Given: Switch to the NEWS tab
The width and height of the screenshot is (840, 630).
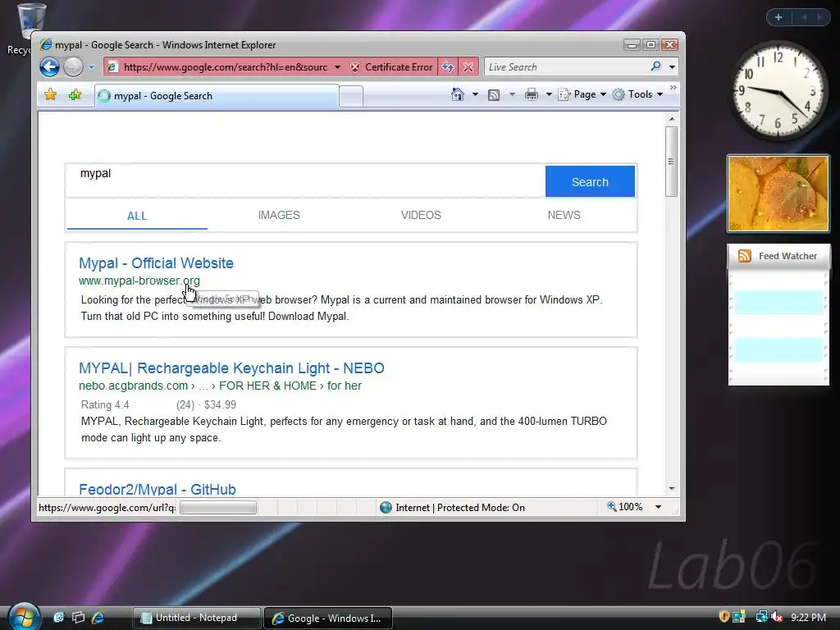Looking at the screenshot, I should [564, 216].
